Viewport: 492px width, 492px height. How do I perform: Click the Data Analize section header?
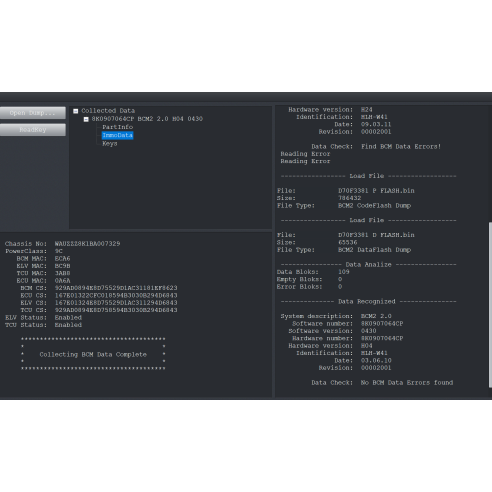[x=368, y=265]
